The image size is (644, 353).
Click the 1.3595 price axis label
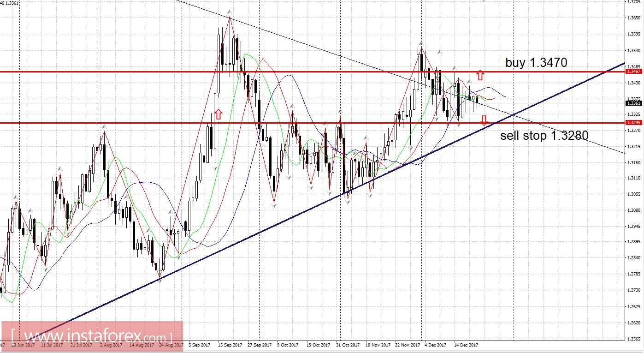[x=634, y=34]
